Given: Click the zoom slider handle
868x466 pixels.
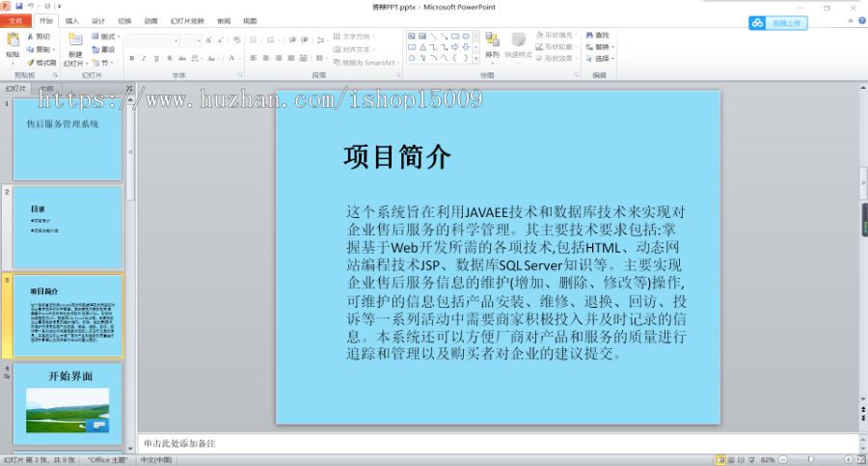Looking at the screenshot, I should tap(810, 460).
